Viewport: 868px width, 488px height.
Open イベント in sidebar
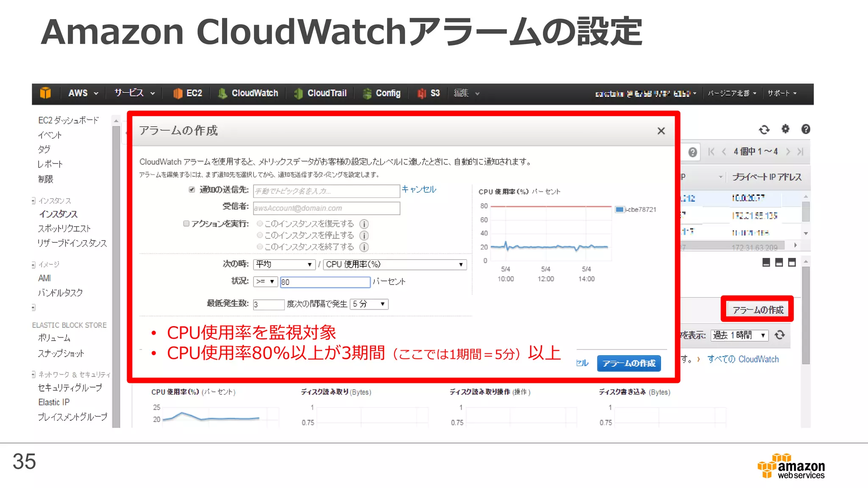tap(50, 135)
